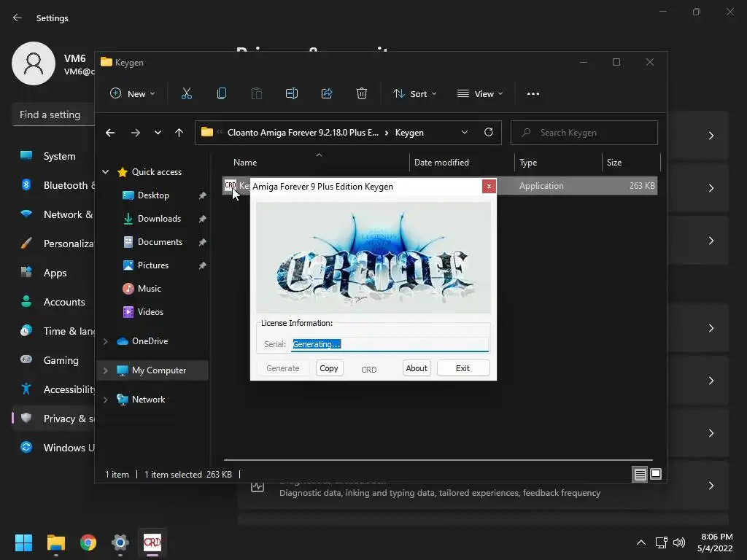The height and width of the screenshot is (560, 747).
Task: Sort by Date modified column header
Action: 462,163
